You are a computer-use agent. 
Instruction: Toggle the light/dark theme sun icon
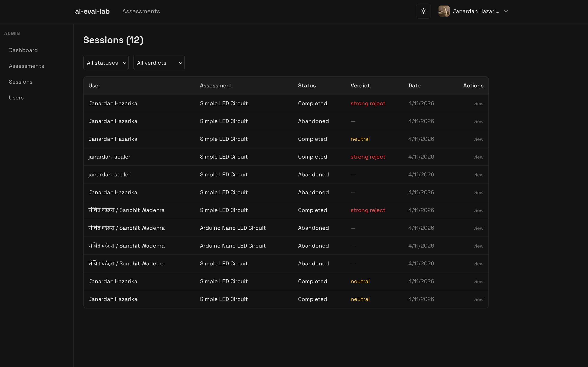[x=423, y=11]
